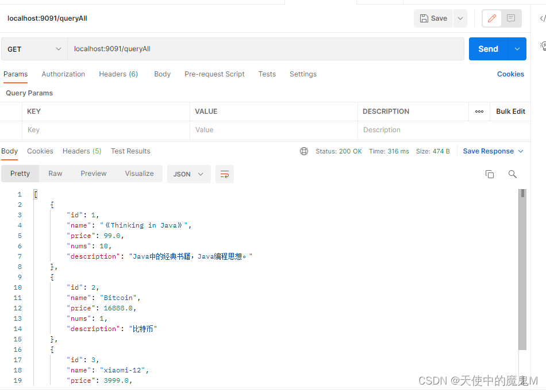This screenshot has width=546, height=392.
Task: Click the request title localhost:9091/queryAll
Action: pyautogui.click(x=47, y=18)
